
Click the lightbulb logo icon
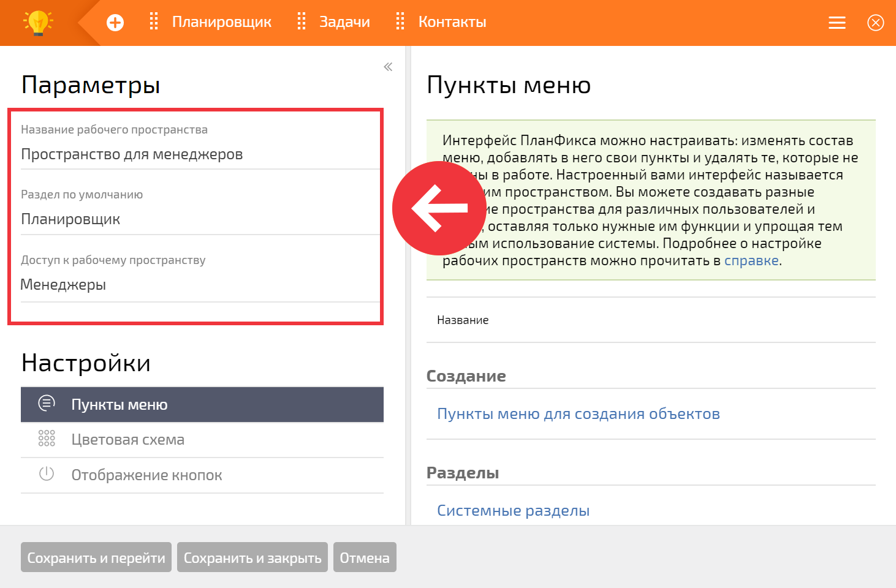coord(38,23)
